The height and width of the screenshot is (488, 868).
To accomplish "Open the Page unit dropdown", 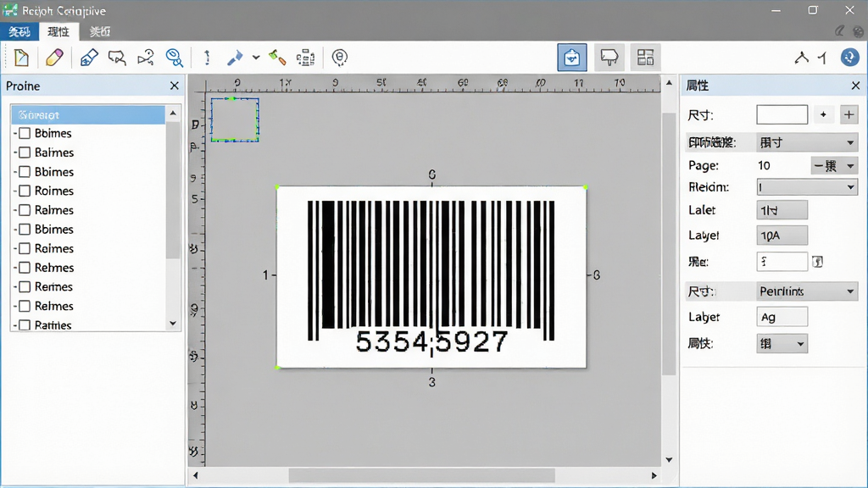I will (834, 165).
